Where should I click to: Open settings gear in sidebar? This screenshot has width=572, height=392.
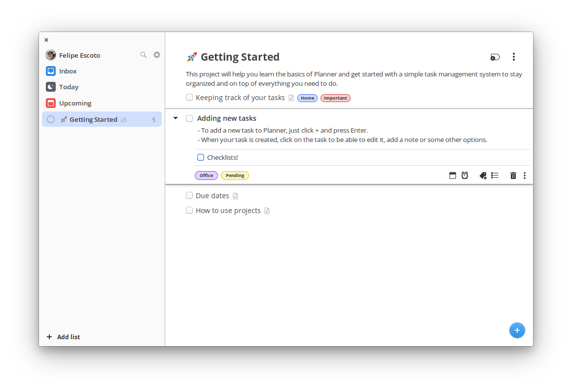coord(157,55)
